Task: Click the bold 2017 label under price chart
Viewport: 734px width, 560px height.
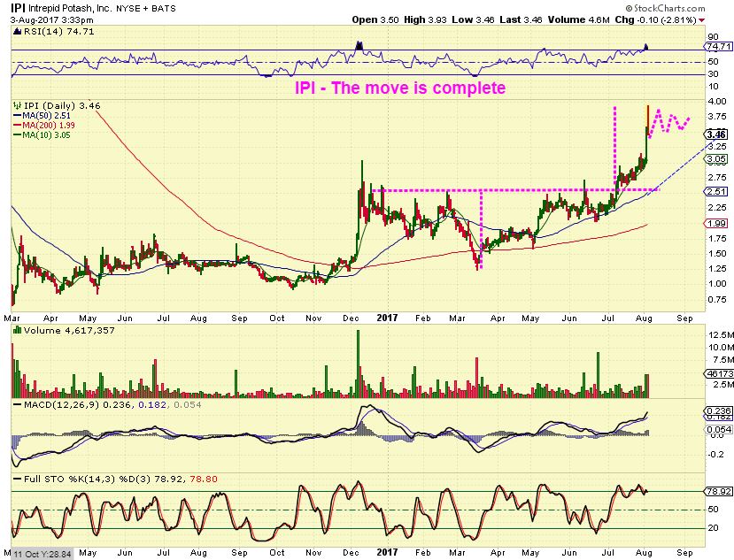Action: pos(387,318)
